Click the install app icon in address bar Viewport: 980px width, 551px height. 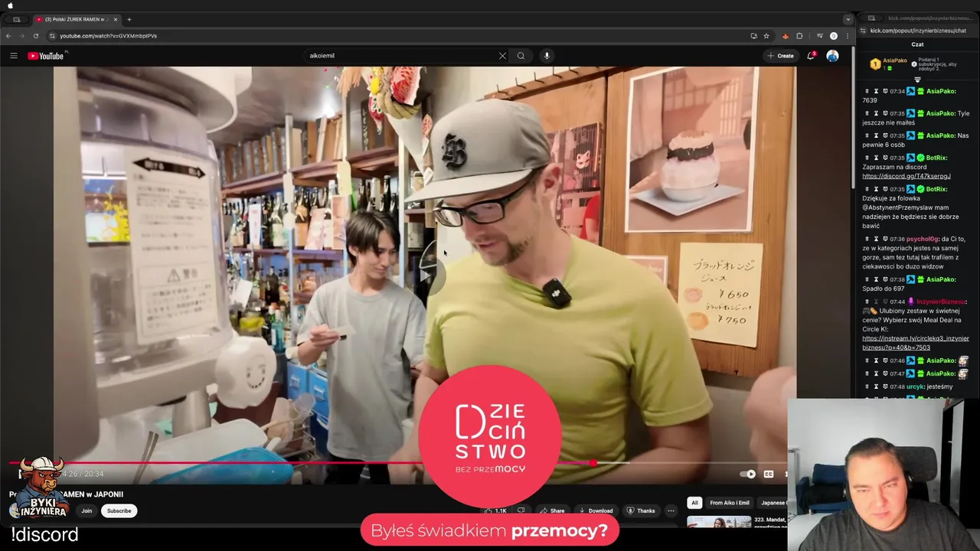click(x=754, y=36)
